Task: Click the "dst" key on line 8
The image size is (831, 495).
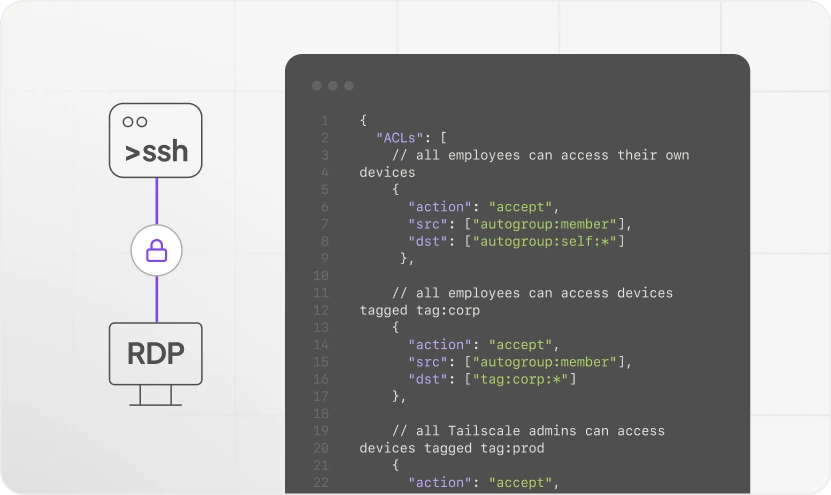Action: pyautogui.click(x=428, y=241)
